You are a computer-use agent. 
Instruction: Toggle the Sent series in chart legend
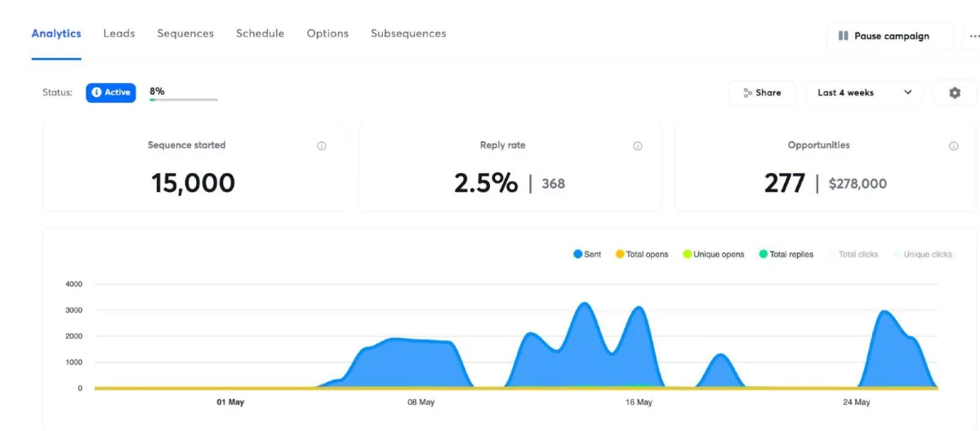587,255
